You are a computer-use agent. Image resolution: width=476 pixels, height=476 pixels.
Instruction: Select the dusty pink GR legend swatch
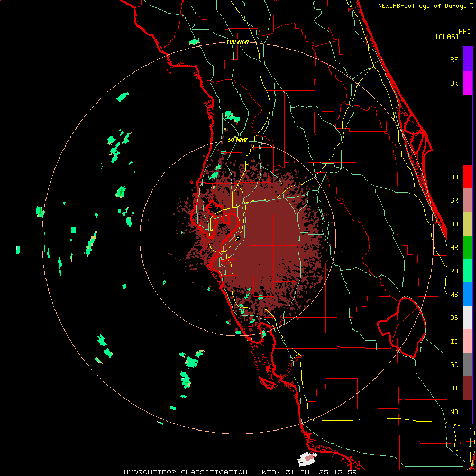pyautogui.click(x=467, y=200)
